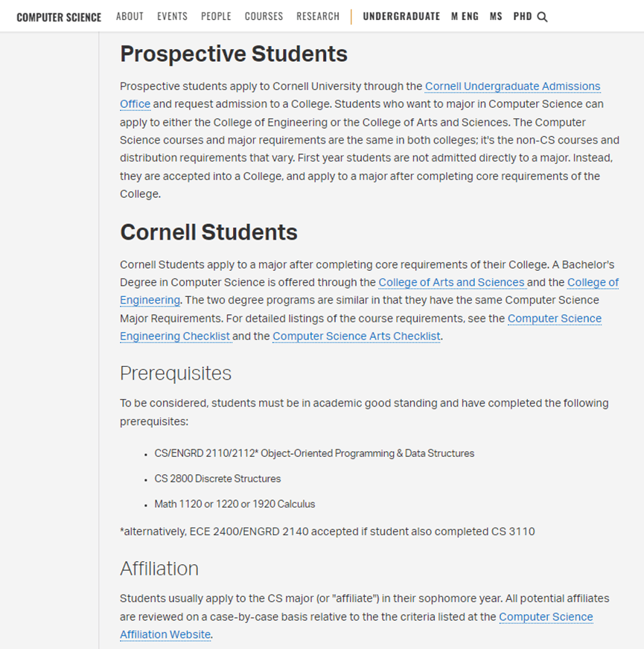The width and height of the screenshot is (644, 649).
Task: Switch to the M Eng section
Action: coord(465,16)
